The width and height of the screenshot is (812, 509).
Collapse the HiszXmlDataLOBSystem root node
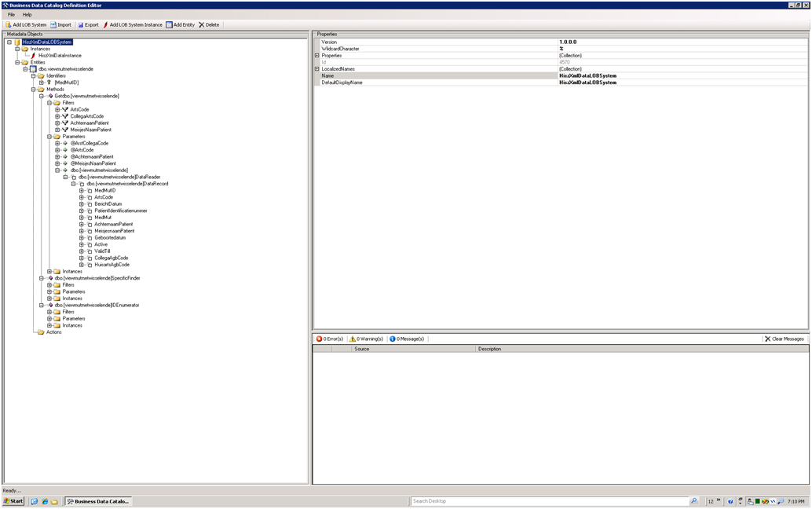[9, 42]
